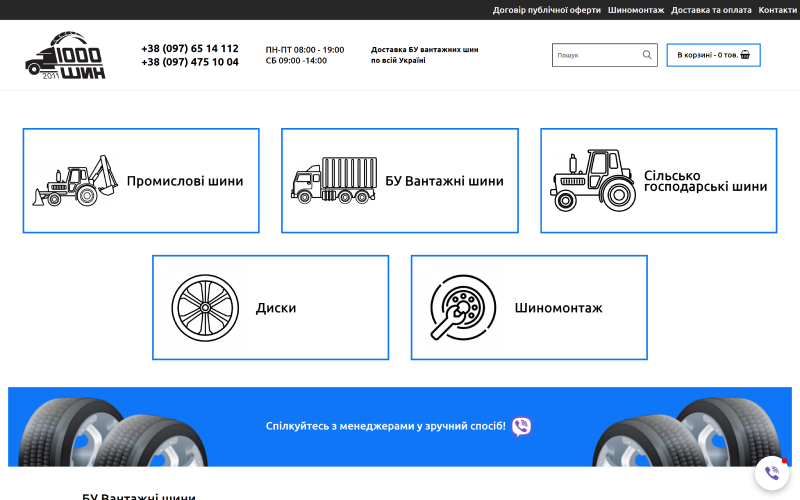Open Договір публічної оферти page
This screenshot has width=800, height=500.
546,10
